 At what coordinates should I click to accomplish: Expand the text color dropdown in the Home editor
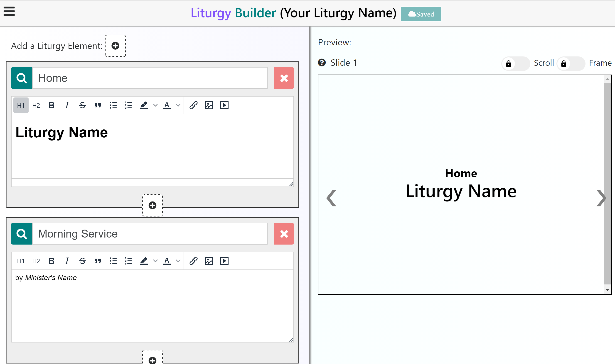(178, 105)
